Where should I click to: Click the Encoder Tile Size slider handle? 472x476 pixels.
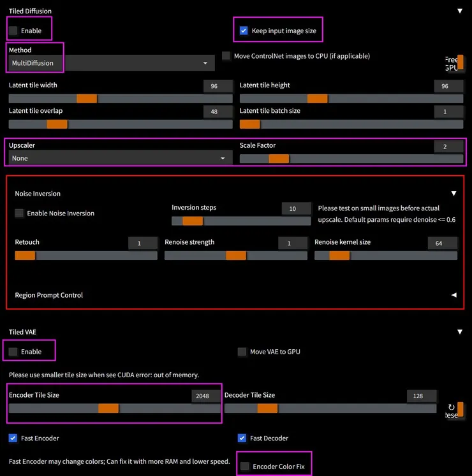108,408
